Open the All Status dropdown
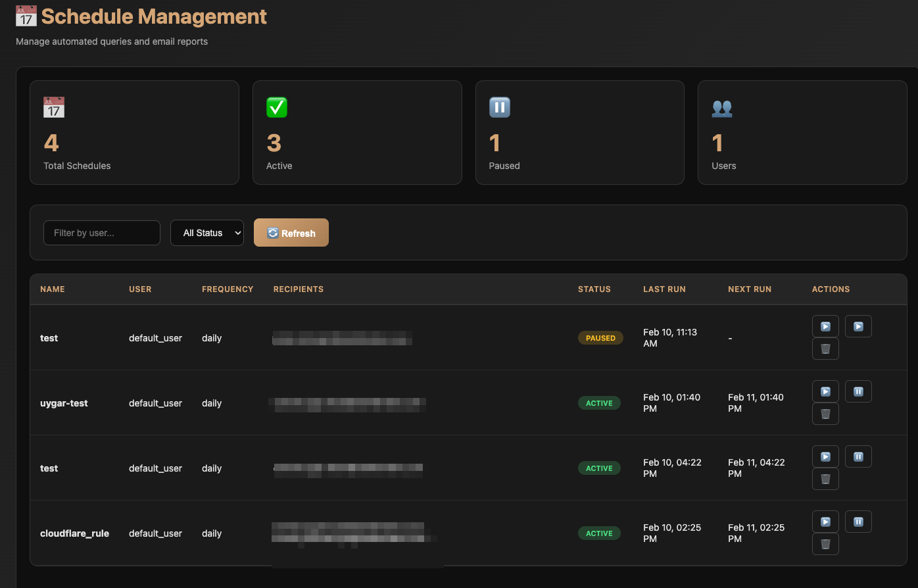 (207, 232)
